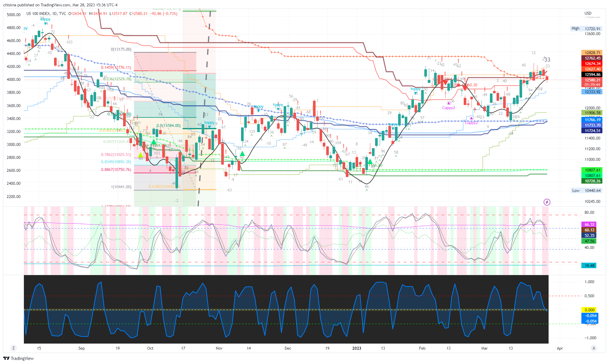The height and width of the screenshot is (364, 609).
Task: Select the High 13720.91 price label
Action: coord(586,28)
